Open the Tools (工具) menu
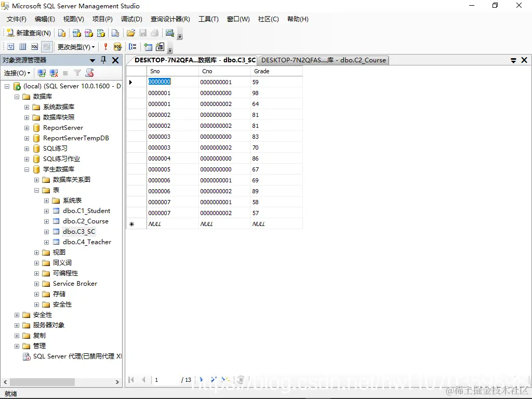532x399 pixels. coord(209,19)
